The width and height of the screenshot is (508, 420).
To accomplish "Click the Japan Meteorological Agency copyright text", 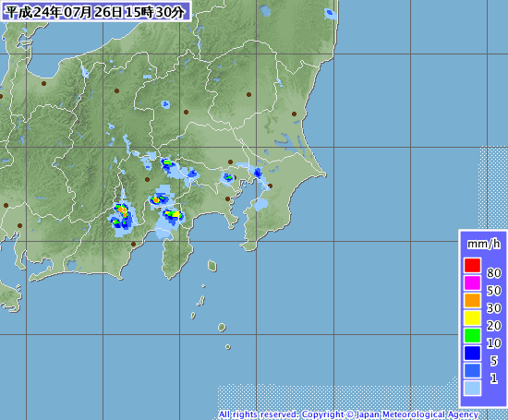I will pyautogui.click(x=348, y=414).
